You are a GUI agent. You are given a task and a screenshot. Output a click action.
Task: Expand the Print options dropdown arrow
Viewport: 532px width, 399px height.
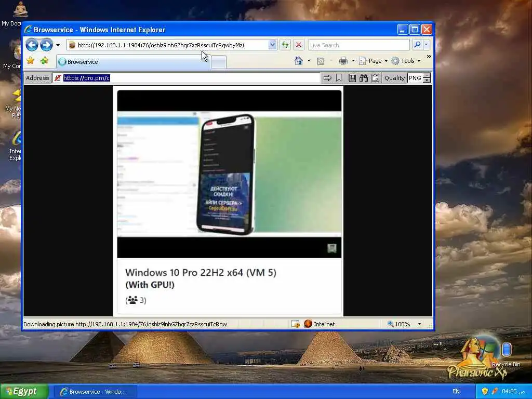[353, 61]
